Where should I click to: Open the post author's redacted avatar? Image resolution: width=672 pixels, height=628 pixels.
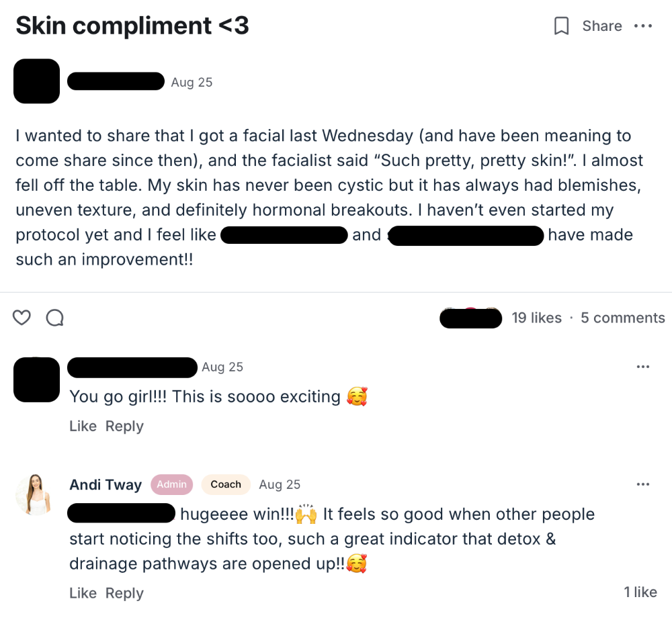(x=36, y=81)
